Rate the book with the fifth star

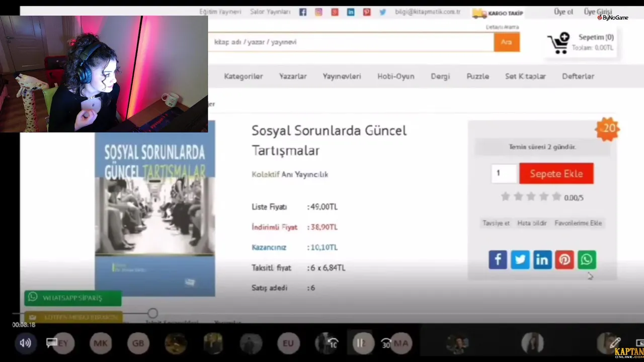tap(556, 197)
